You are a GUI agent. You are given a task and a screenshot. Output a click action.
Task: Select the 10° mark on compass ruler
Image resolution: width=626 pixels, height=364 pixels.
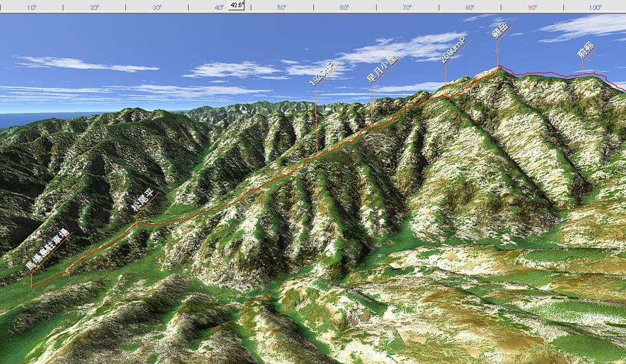32,7
